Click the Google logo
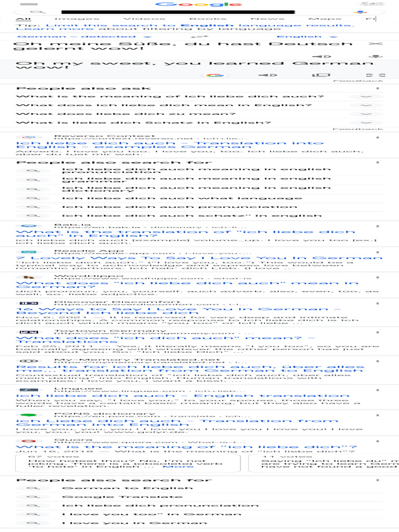The height and width of the screenshot is (532, 399). pyautogui.click(x=198, y=4)
